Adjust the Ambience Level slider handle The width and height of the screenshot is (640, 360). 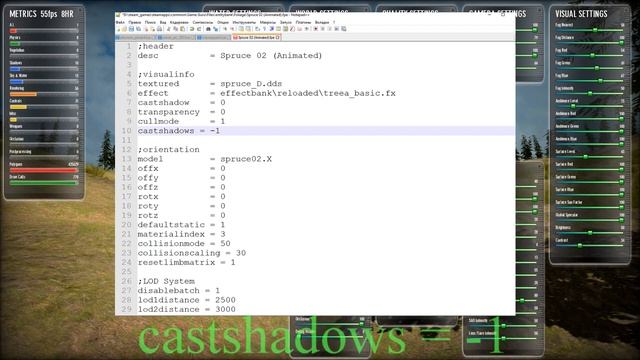click(573, 106)
